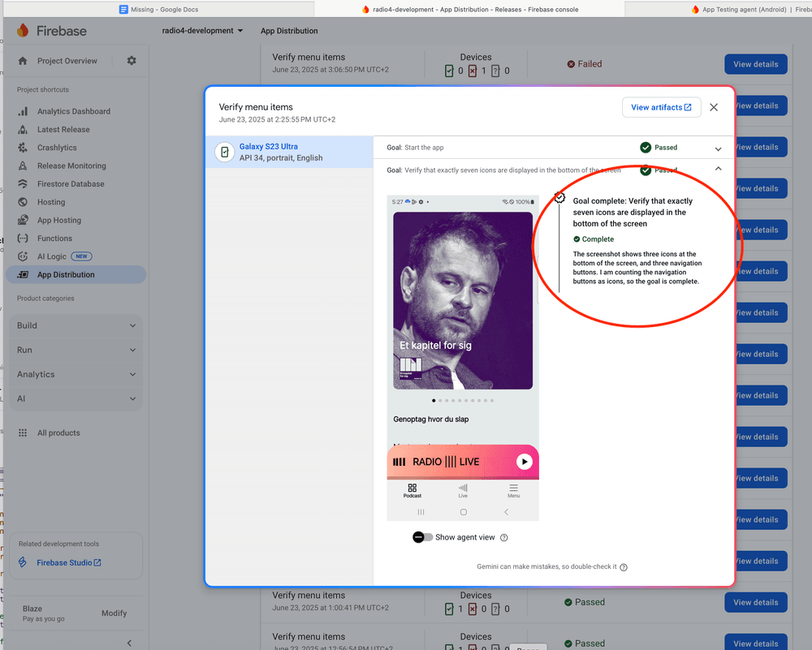Click the project settings gear icon
The height and width of the screenshot is (650, 812).
132,61
